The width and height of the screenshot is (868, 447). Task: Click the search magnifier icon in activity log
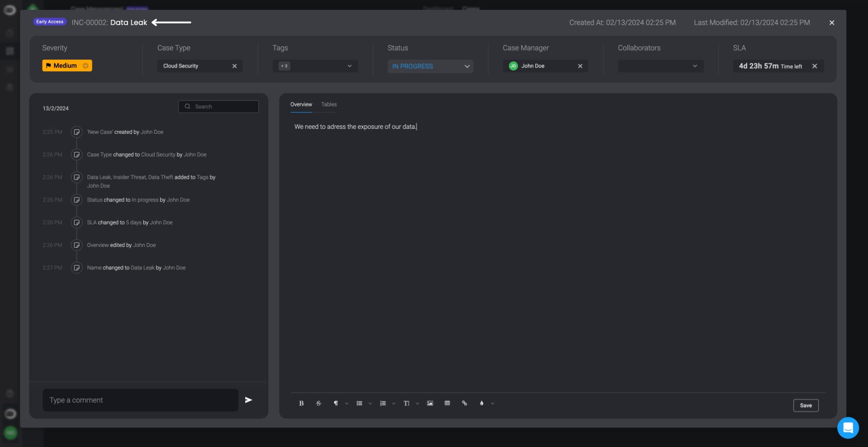click(188, 106)
